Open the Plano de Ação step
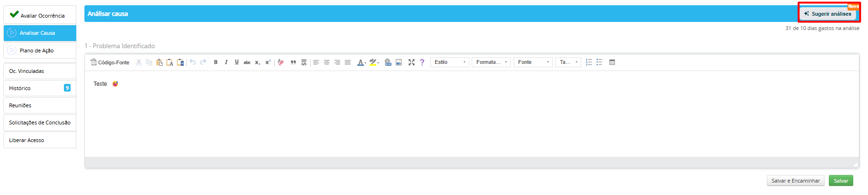Viewport: 868px width, 195px height. click(x=40, y=51)
